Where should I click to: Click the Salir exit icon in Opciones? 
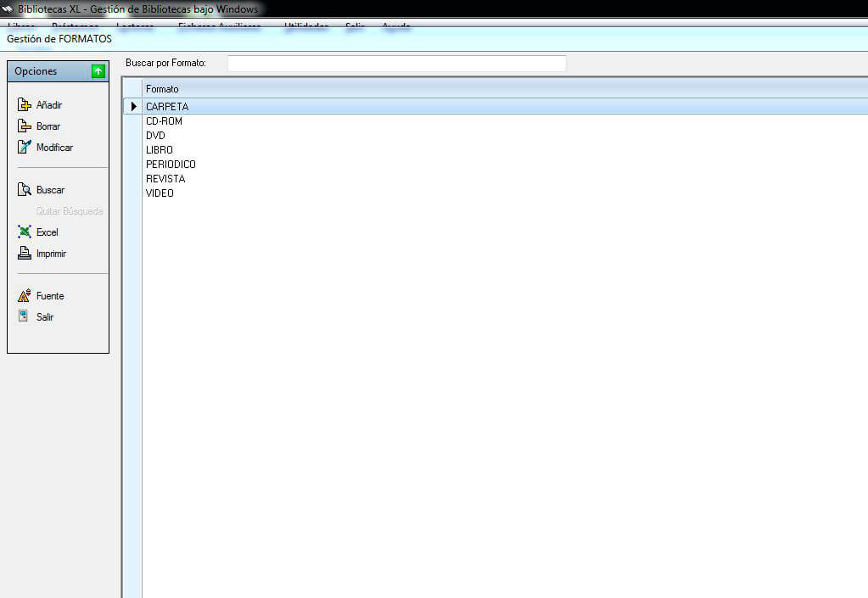pyautogui.click(x=25, y=317)
